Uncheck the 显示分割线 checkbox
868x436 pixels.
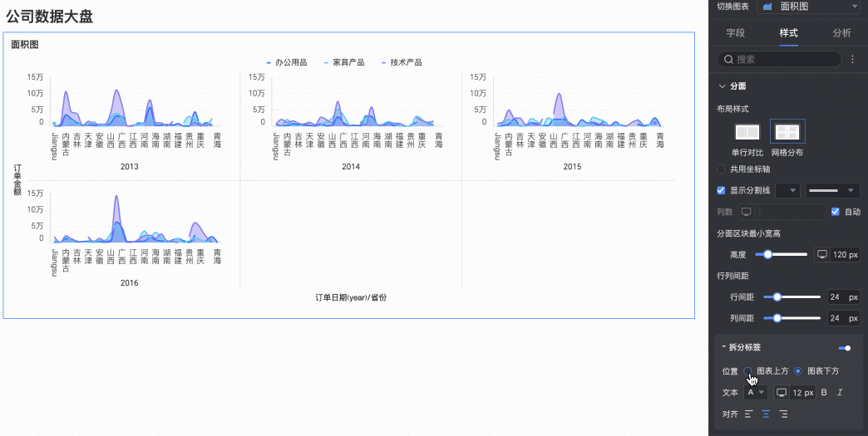click(721, 190)
